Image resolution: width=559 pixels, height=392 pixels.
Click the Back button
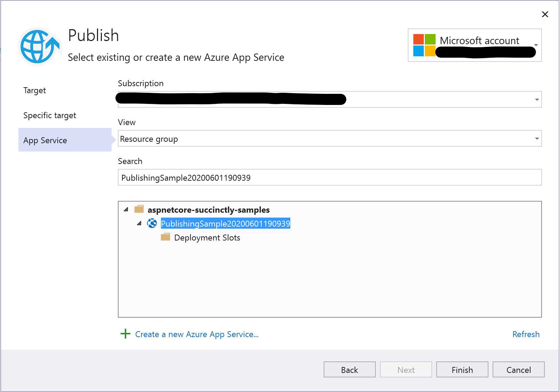point(350,369)
